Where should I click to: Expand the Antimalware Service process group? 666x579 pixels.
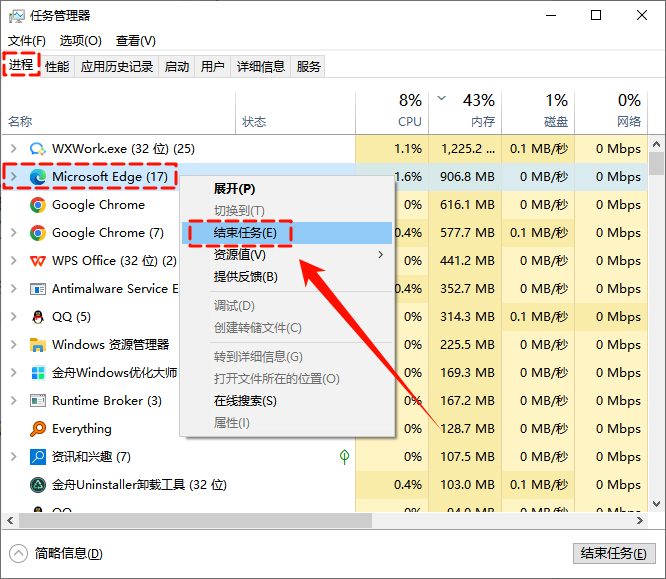[x=14, y=289]
